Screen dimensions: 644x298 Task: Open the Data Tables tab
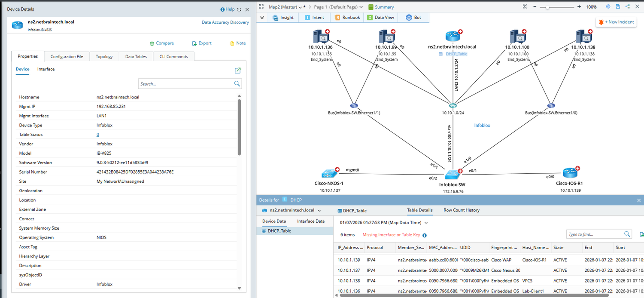[x=136, y=56]
